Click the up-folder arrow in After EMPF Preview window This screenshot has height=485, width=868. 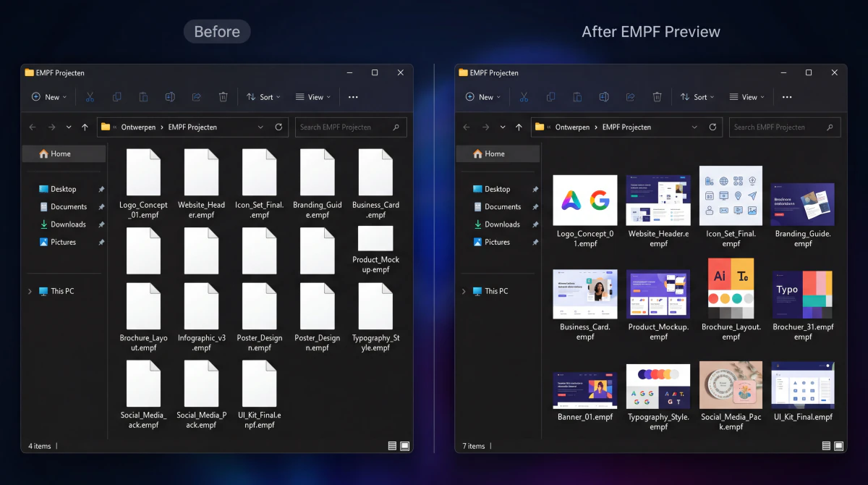pos(519,127)
